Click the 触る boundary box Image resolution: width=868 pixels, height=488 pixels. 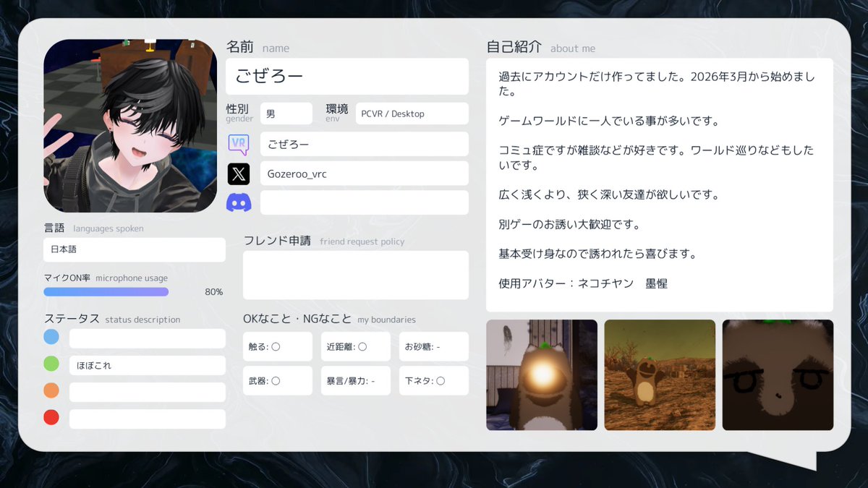coord(278,346)
